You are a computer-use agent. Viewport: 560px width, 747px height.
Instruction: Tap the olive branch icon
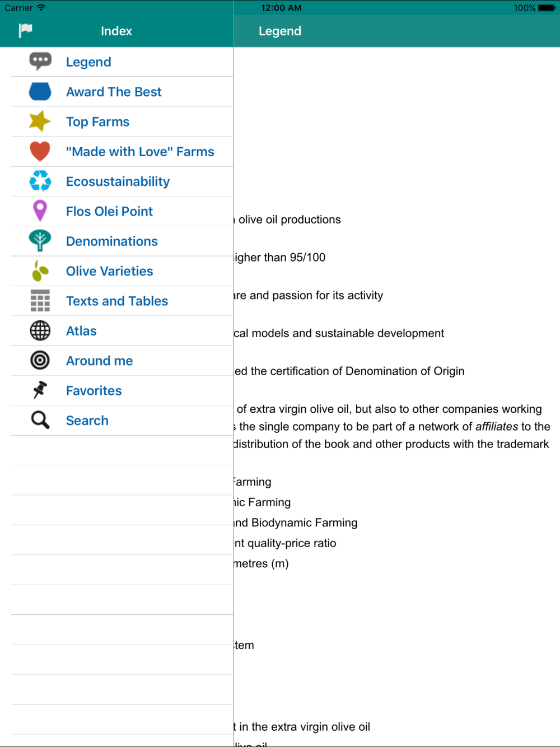(40, 271)
